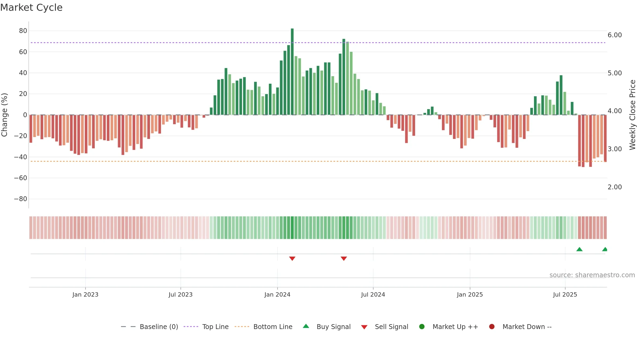The width and height of the screenshot is (644, 362).
Task: Click the 5.00 right axis value
Action: [615, 73]
